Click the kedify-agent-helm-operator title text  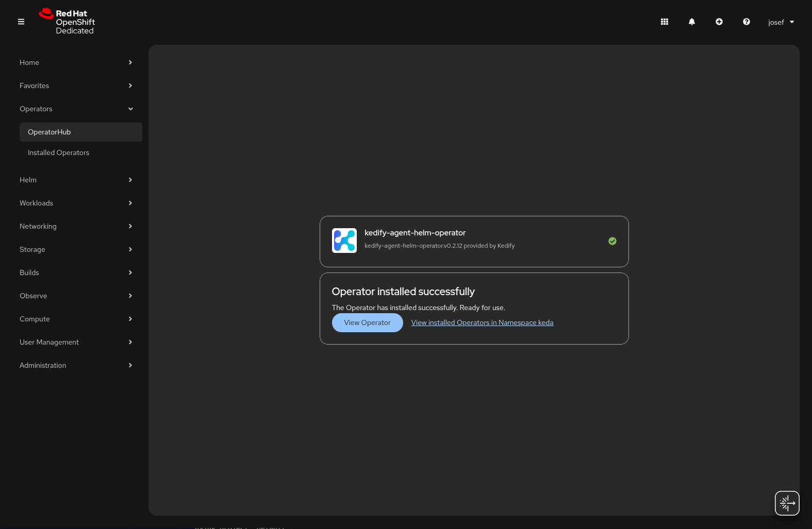415,233
